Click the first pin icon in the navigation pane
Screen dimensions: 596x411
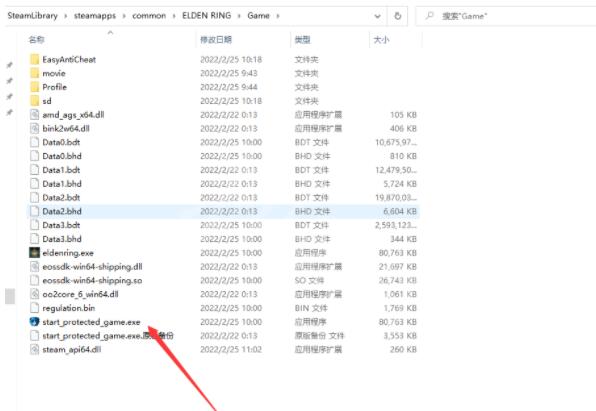click(10, 65)
